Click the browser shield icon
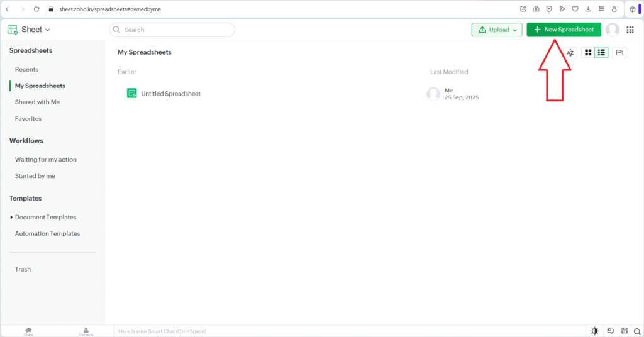The image size is (644, 337). pos(549,9)
